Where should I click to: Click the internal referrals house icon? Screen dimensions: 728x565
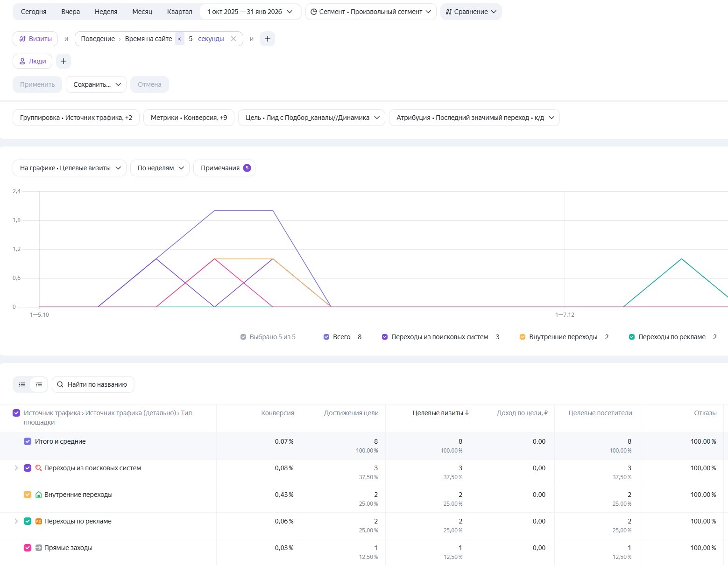coord(39,495)
